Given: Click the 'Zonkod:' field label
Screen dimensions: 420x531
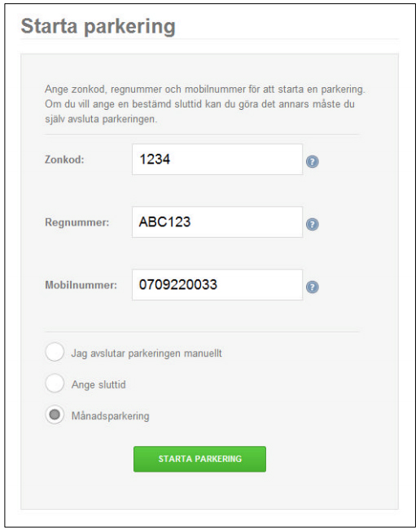Looking at the screenshot, I should click(x=64, y=160).
